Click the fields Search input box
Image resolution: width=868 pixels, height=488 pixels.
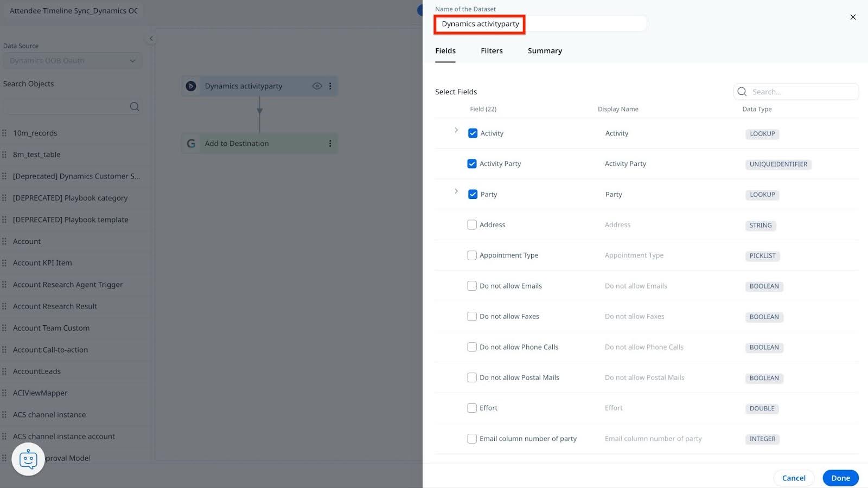coord(796,92)
